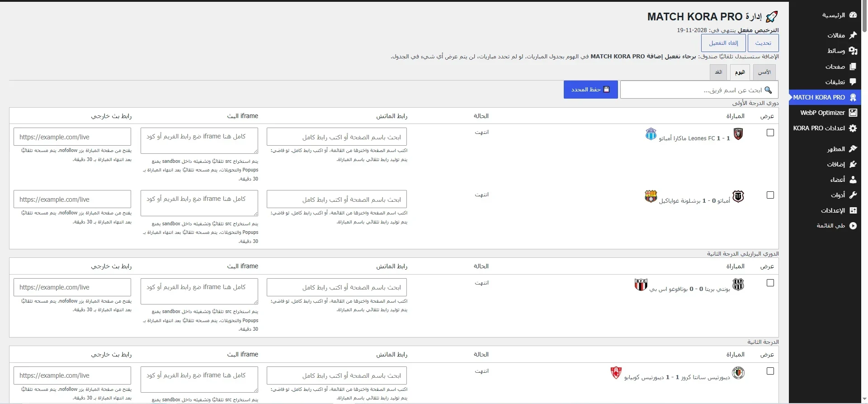Click the image icon beside WebP Optimizer
This screenshot has width=868, height=404.
pyautogui.click(x=853, y=113)
